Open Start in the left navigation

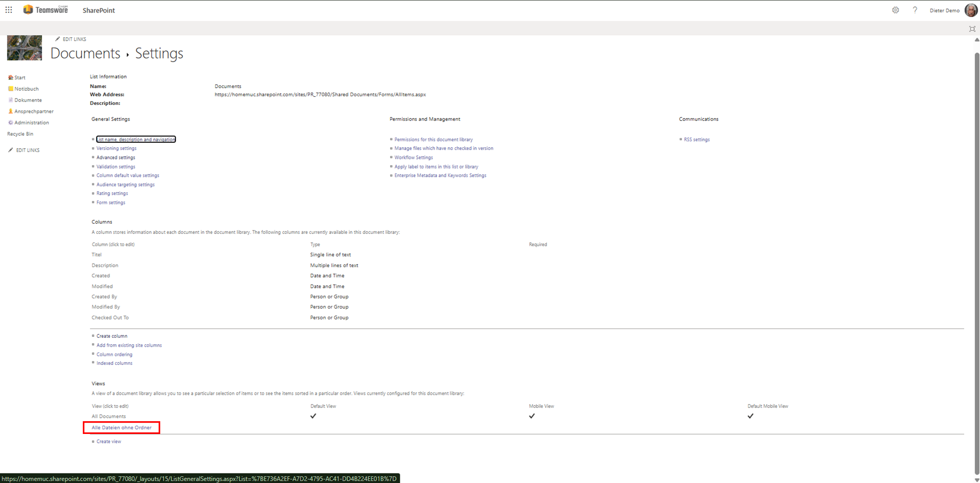click(x=20, y=77)
